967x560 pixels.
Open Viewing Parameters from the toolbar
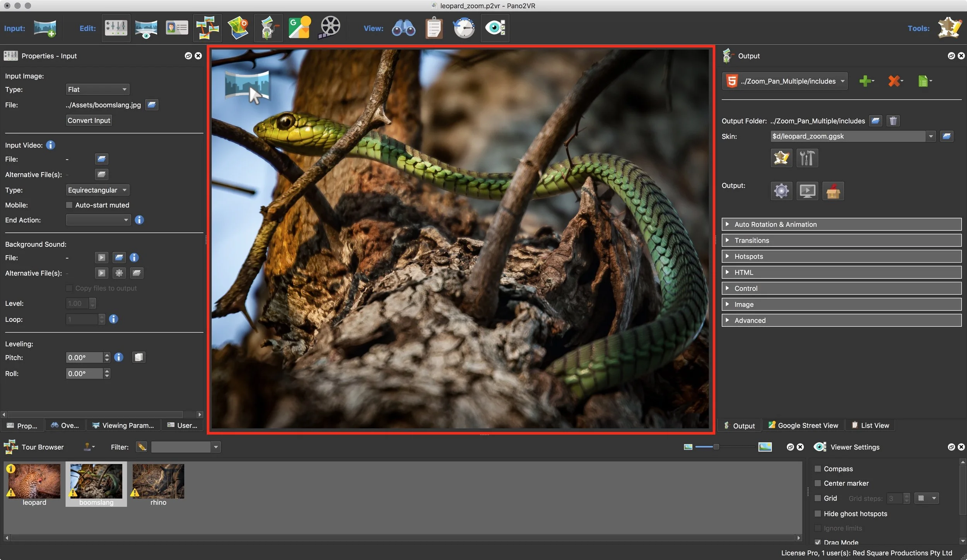146,28
